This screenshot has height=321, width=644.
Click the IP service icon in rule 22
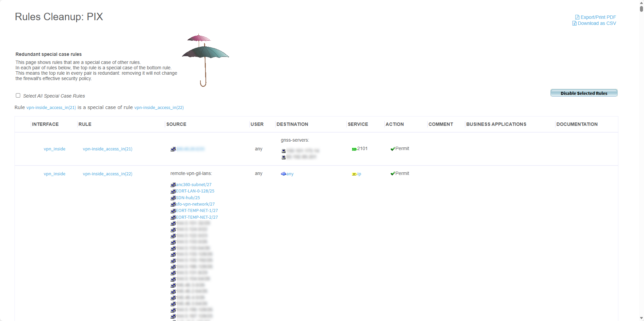[x=354, y=174]
